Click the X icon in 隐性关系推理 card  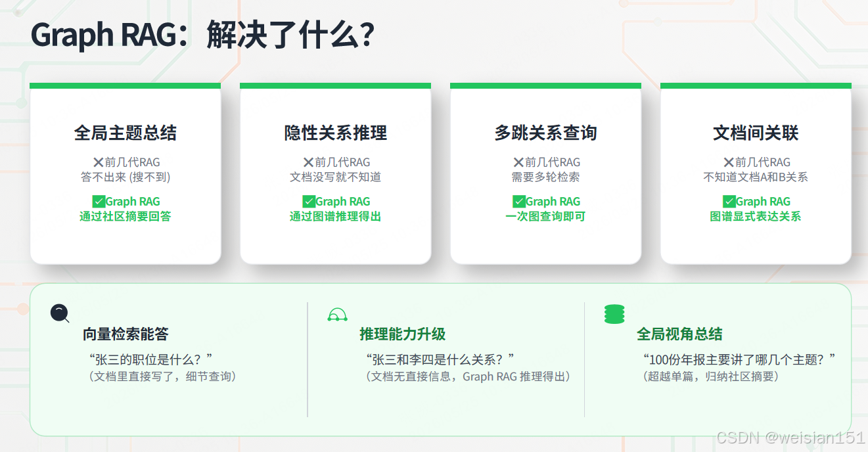308,162
